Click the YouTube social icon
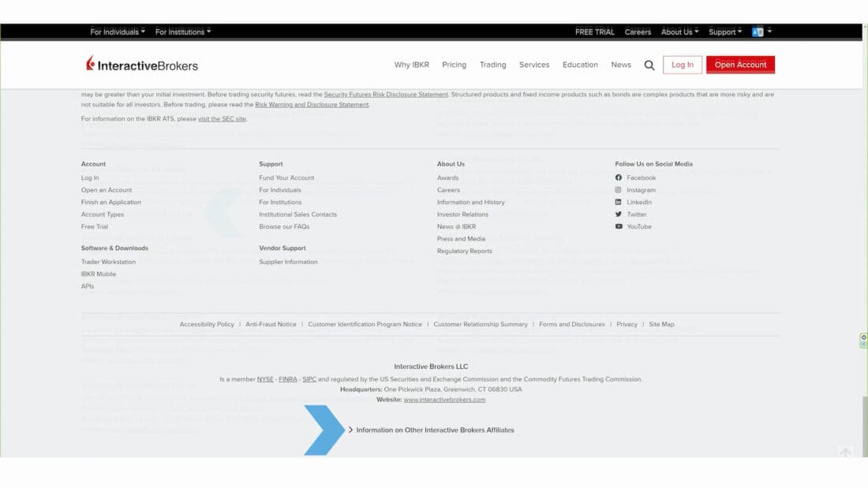 pos(619,226)
